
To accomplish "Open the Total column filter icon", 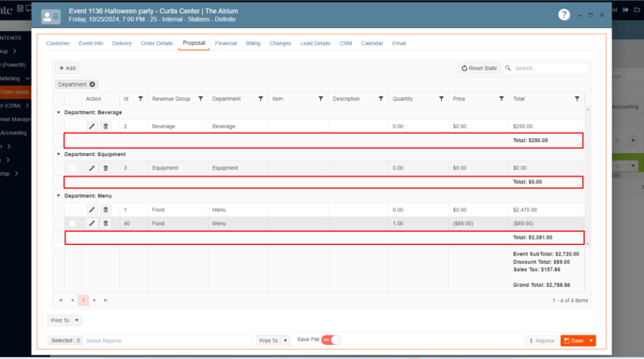I will (577, 99).
